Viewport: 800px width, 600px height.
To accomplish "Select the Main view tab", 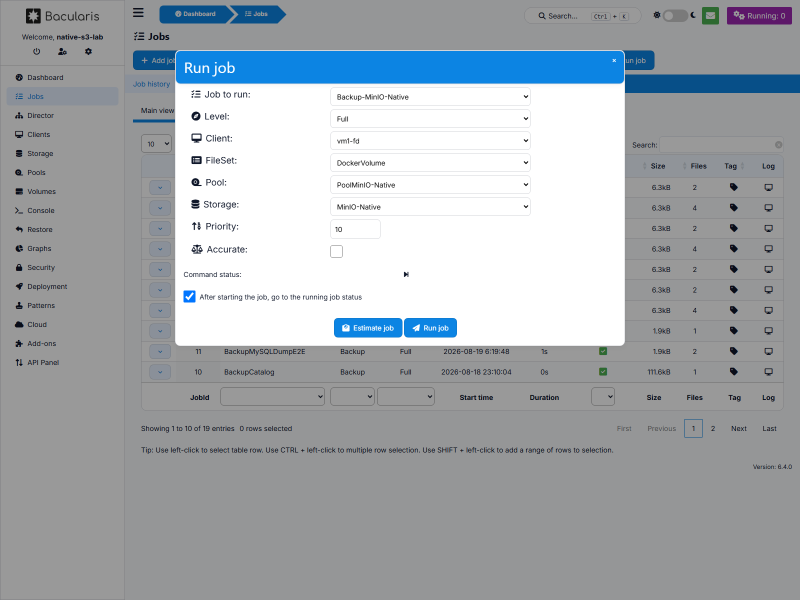I will (x=157, y=111).
